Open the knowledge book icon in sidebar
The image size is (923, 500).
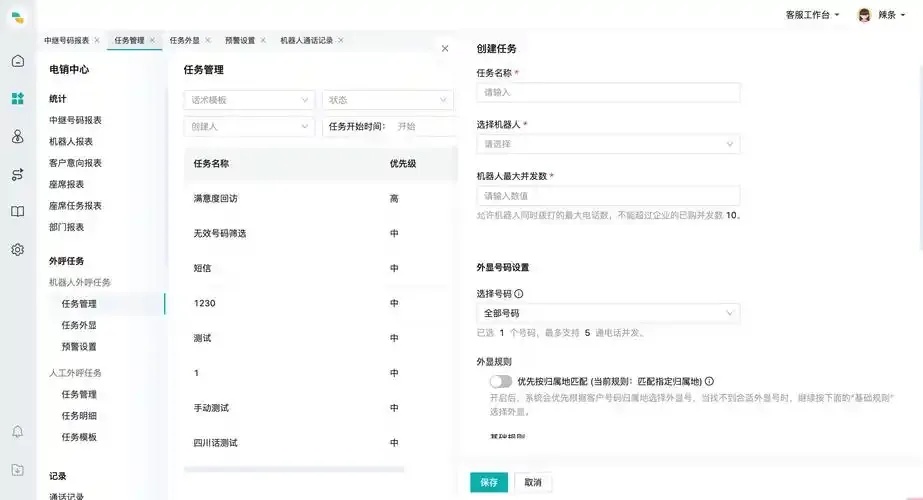18,211
